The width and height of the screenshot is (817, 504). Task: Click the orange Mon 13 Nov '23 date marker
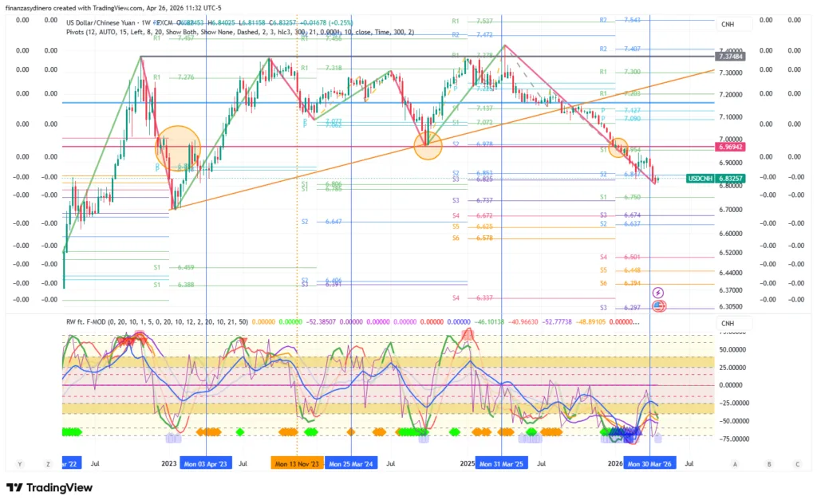click(296, 463)
